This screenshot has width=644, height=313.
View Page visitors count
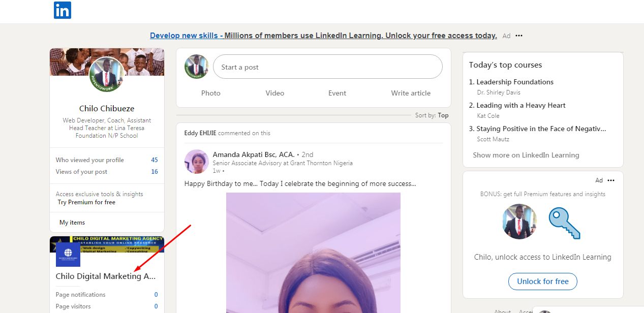(x=107, y=306)
